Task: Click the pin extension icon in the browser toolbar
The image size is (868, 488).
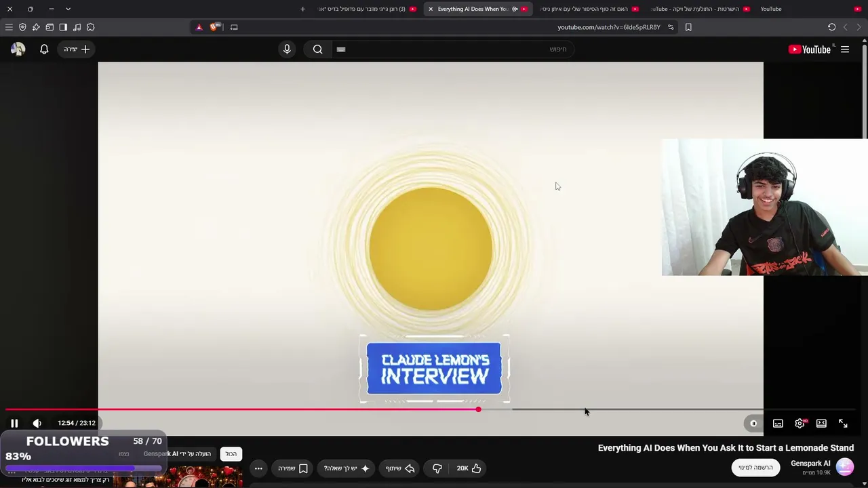Action: click(36, 27)
